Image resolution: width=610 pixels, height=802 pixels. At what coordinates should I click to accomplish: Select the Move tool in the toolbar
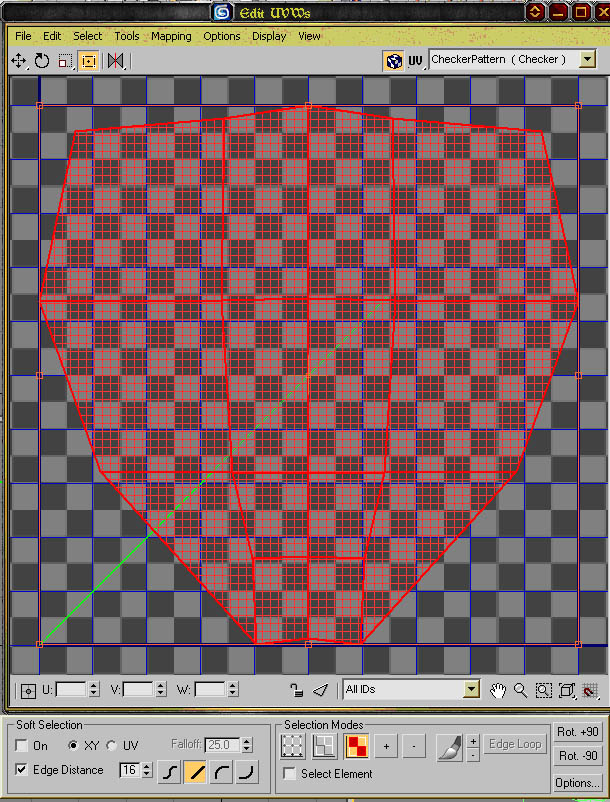point(19,61)
